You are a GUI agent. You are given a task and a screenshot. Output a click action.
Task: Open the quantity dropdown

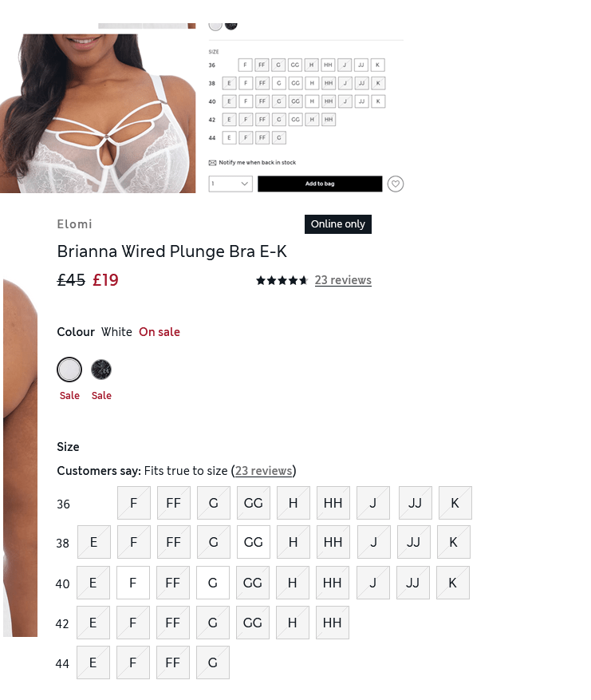230,184
